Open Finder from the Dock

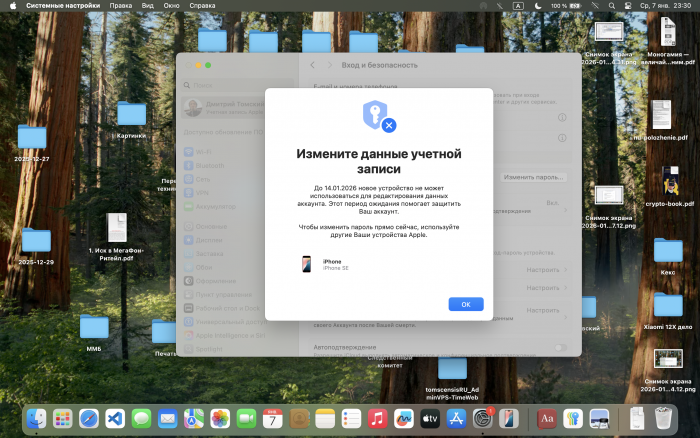tap(38, 417)
